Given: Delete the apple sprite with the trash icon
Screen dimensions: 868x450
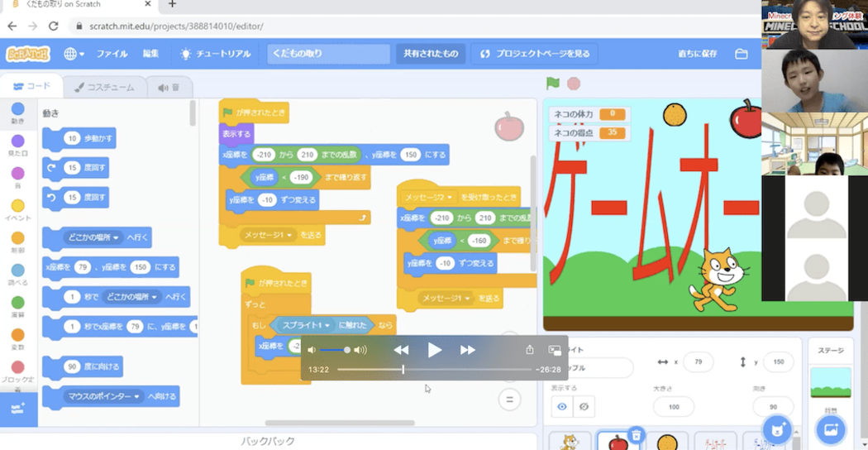Looking at the screenshot, I should click(x=636, y=434).
